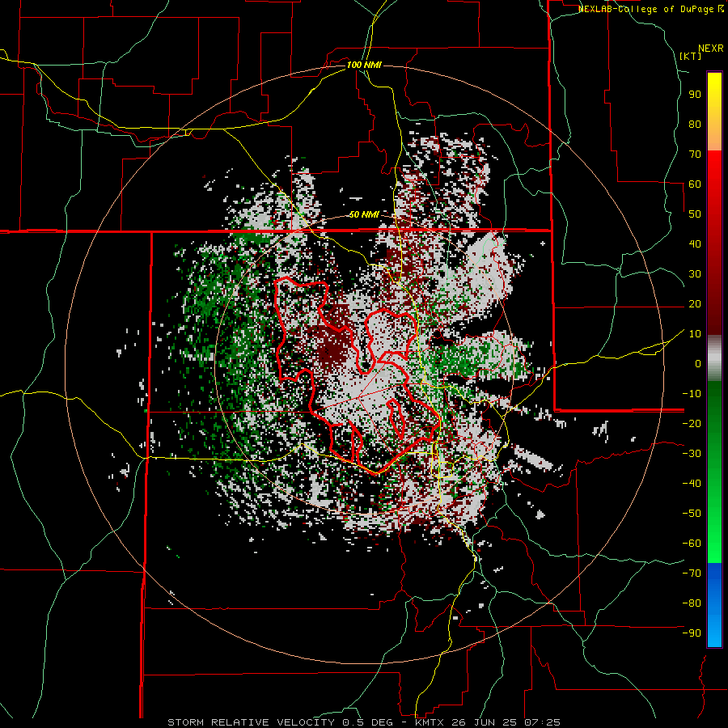Click the 70 value on velocity scale
The image size is (728, 728).
tap(695, 154)
